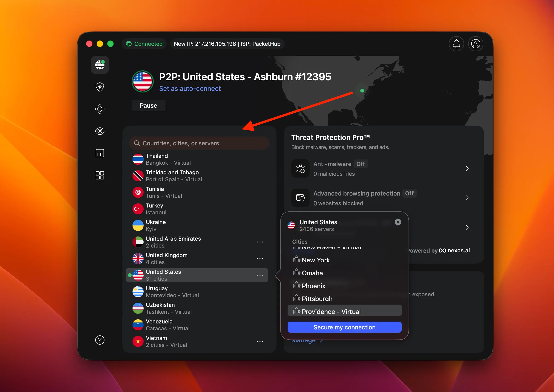Enable Advanced browsing protection
This screenshot has width=554, height=392.
(x=410, y=193)
